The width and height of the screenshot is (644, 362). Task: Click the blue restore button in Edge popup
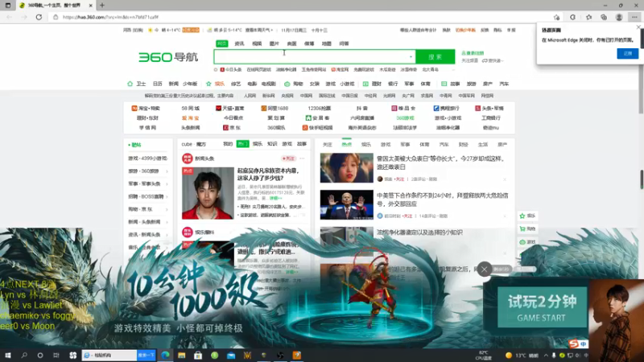tap(627, 53)
